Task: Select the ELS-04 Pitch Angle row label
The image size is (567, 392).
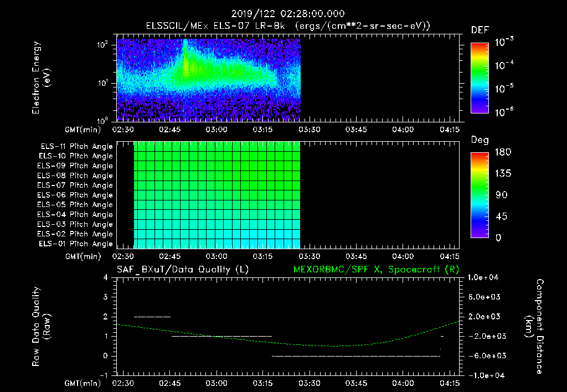Action: pos(75,215)
